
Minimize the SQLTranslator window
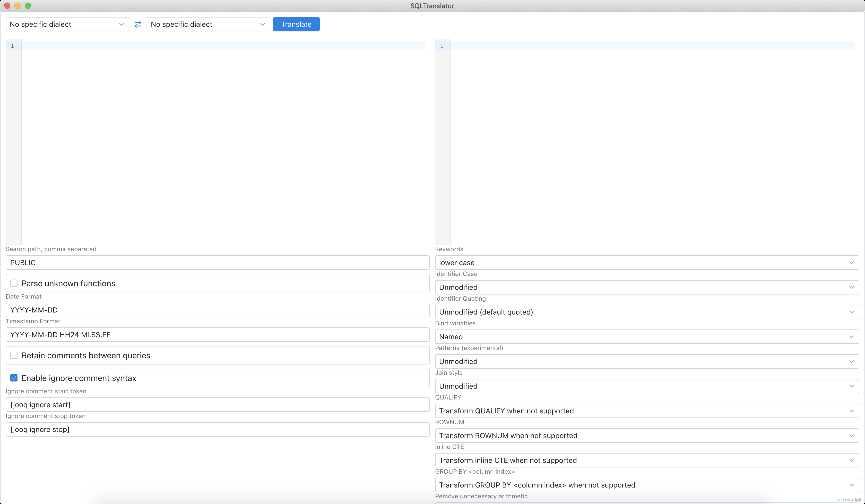click(x=18, y=5)
